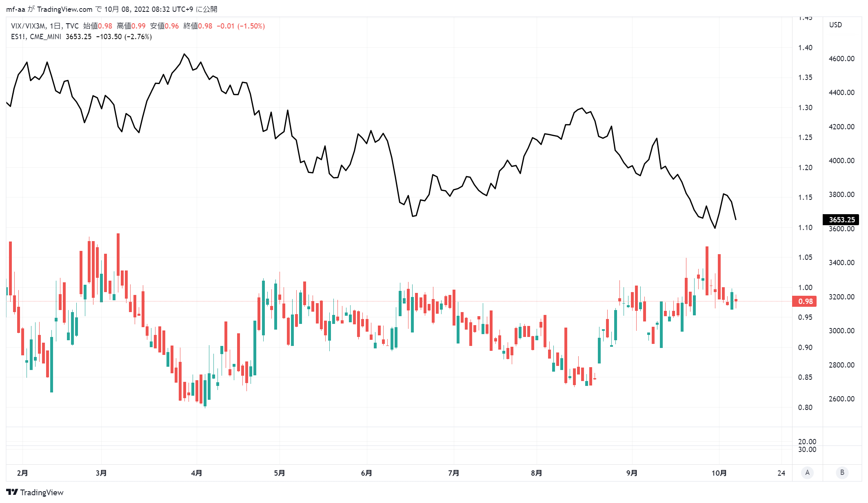The image size is (868, 503).
Task: Click the 4月 time axis label
Action: coord(197,473)
